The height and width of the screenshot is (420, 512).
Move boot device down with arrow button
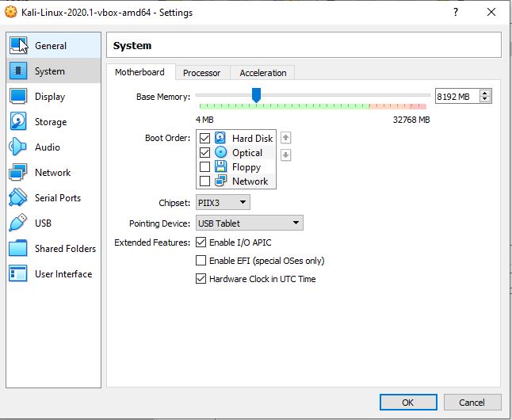tap(285, 155)
